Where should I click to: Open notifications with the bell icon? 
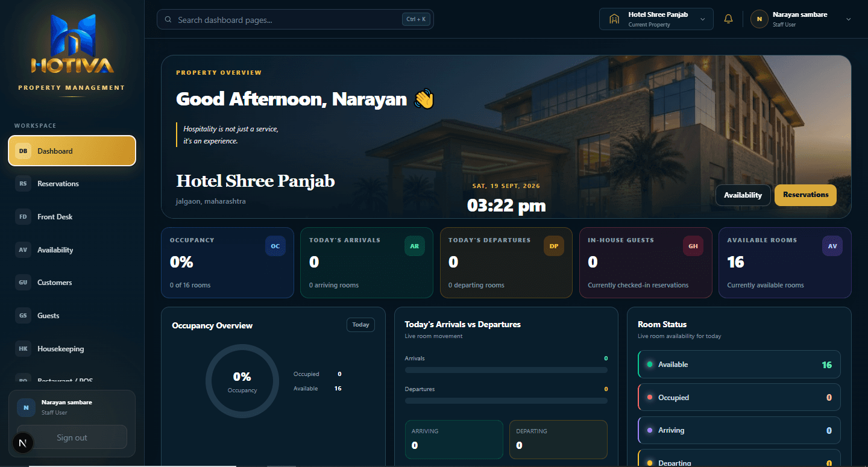pos(728,19)
